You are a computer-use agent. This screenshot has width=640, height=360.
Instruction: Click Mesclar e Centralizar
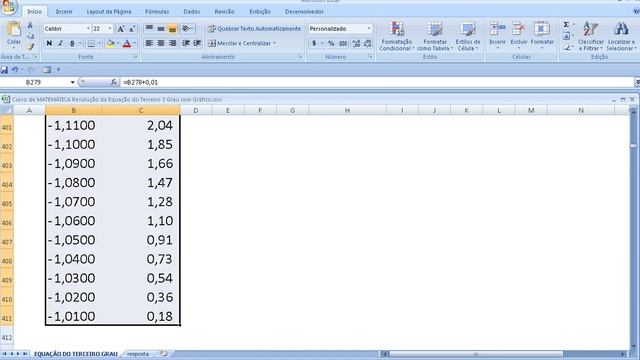tap(242, 43)
